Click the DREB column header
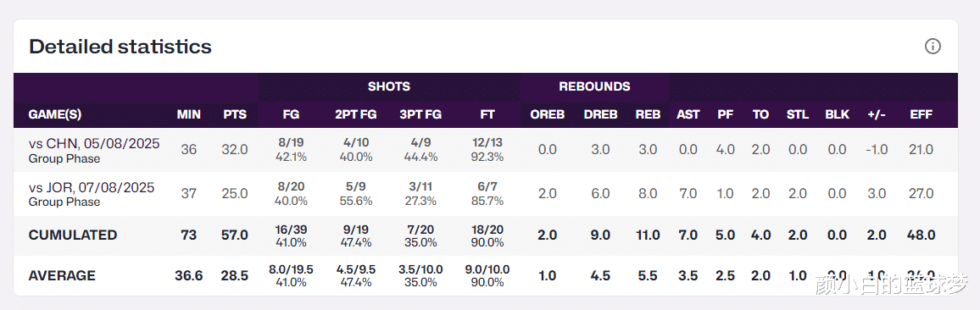Image resolution: width=980 pixels, height=310 pixels. pyautogui.click(x=600, y=115)
